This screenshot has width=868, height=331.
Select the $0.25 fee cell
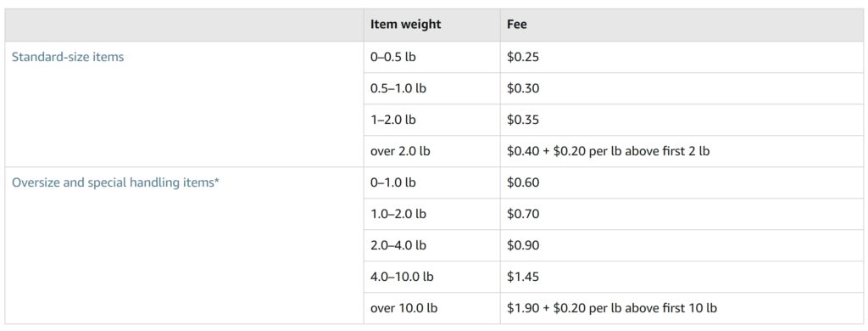click(682, 57)
